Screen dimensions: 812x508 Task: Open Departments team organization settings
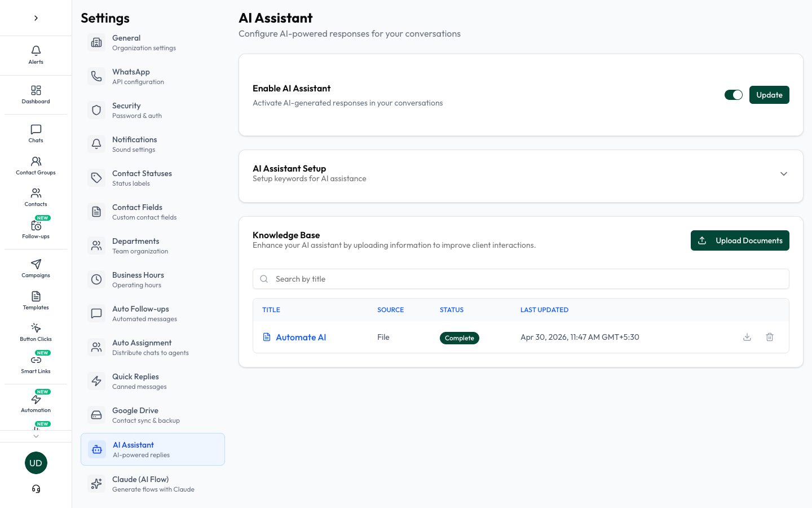tap(153, 246)
